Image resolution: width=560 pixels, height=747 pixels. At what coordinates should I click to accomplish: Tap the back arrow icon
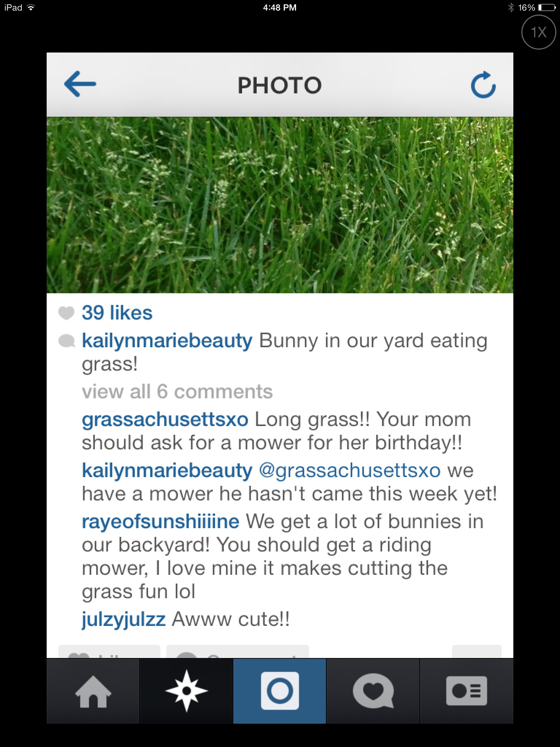point(80,84)
